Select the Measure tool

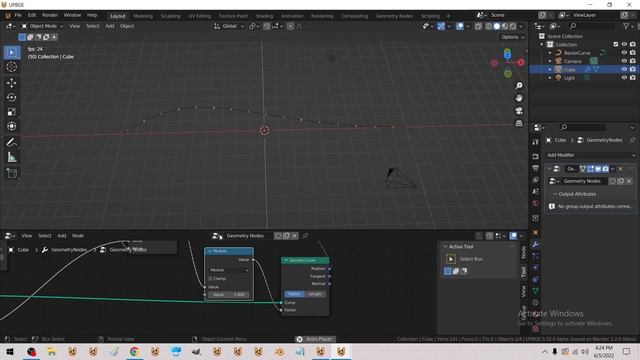(x=11, y=157)
